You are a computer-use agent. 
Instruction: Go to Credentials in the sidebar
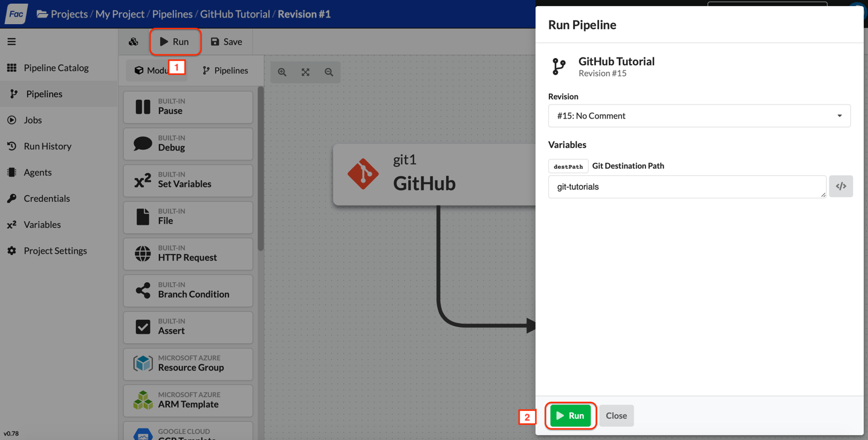click(47, 198)
